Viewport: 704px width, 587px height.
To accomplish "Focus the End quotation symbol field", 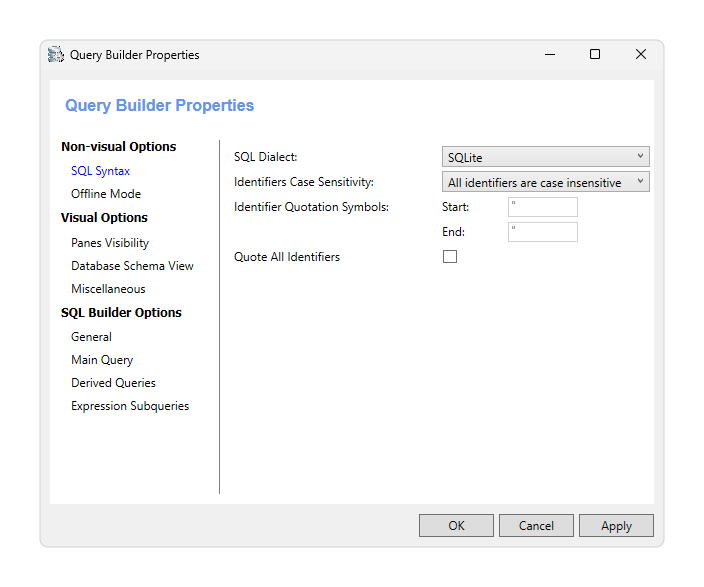I will click(543, 232).
